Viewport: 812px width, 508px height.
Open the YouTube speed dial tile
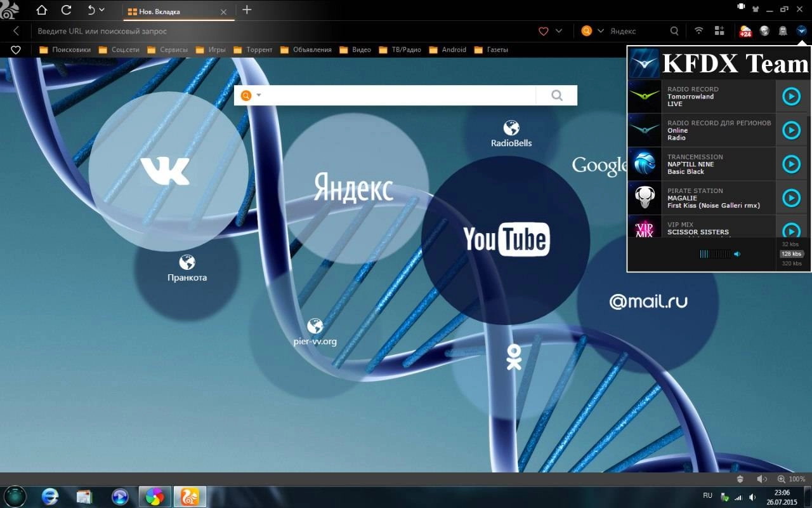pyautogui.click(x=506, y=240)
